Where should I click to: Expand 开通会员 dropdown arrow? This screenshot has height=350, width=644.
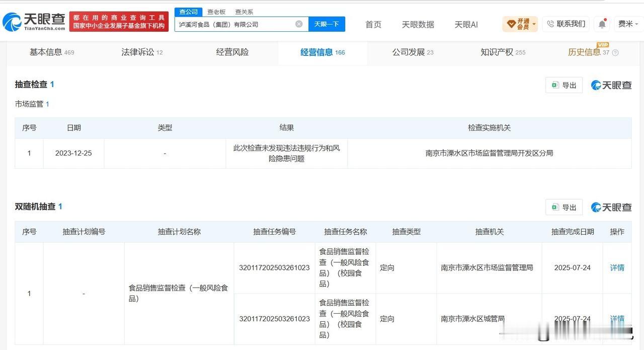534,24
